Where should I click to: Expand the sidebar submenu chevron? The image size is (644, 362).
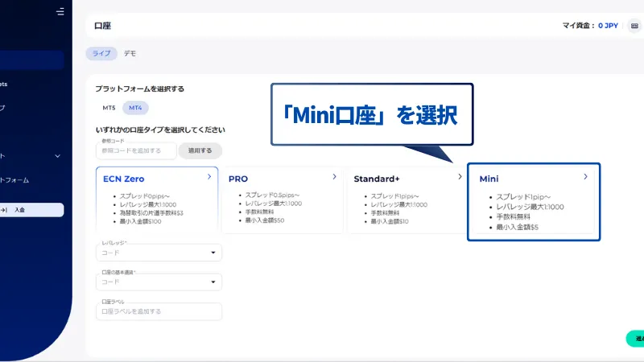pos(57,156)
